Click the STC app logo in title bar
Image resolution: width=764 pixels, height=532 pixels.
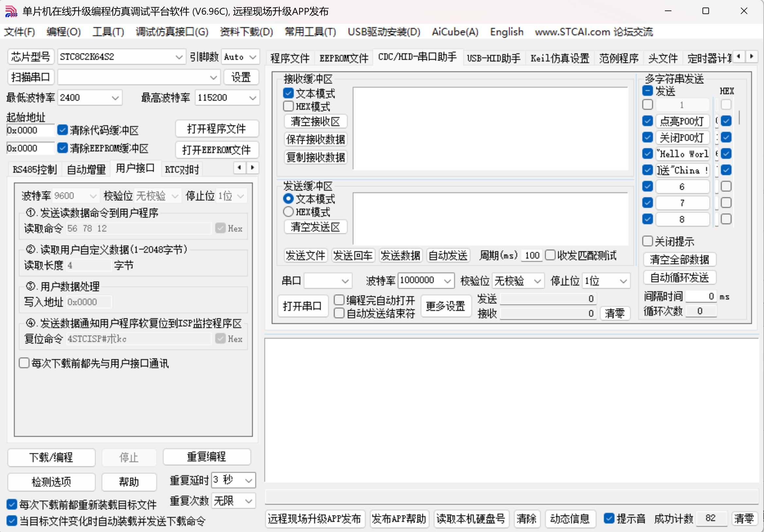coord(11,11)
